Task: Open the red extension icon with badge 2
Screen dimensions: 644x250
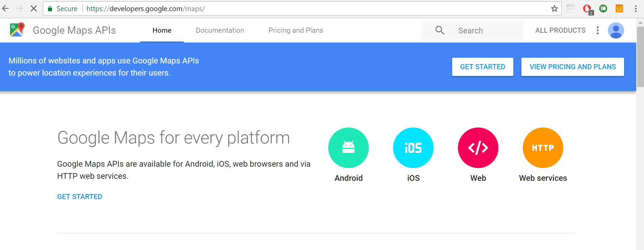Action: click(x=588, y=9)
